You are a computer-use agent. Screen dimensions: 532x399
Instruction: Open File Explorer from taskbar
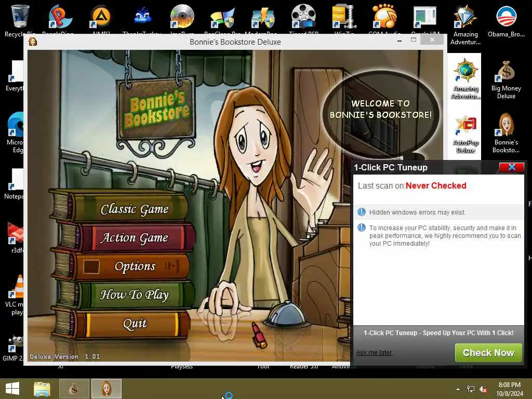[42, 389]
